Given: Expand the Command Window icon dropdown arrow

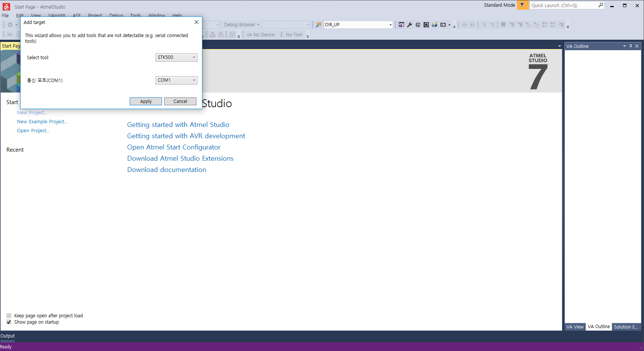Looking at the screenshot, I should coord(449,25).
